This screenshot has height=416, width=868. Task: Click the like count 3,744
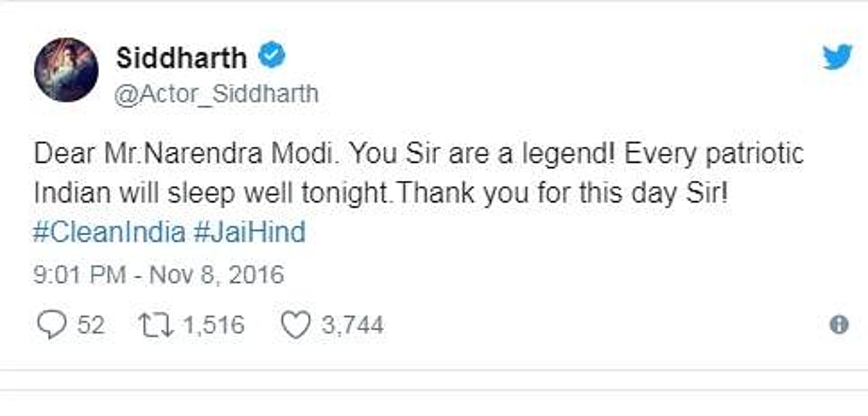click(352, 326)
